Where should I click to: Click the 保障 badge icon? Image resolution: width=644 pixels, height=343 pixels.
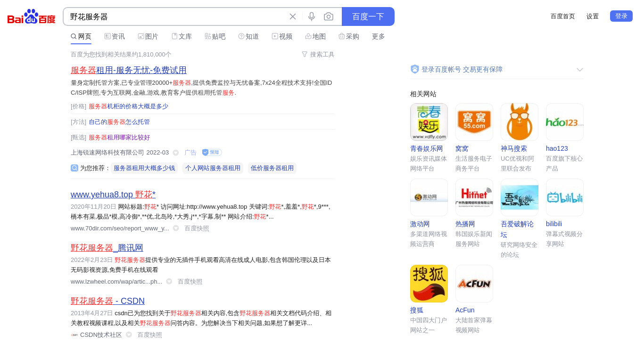point(212,152)
